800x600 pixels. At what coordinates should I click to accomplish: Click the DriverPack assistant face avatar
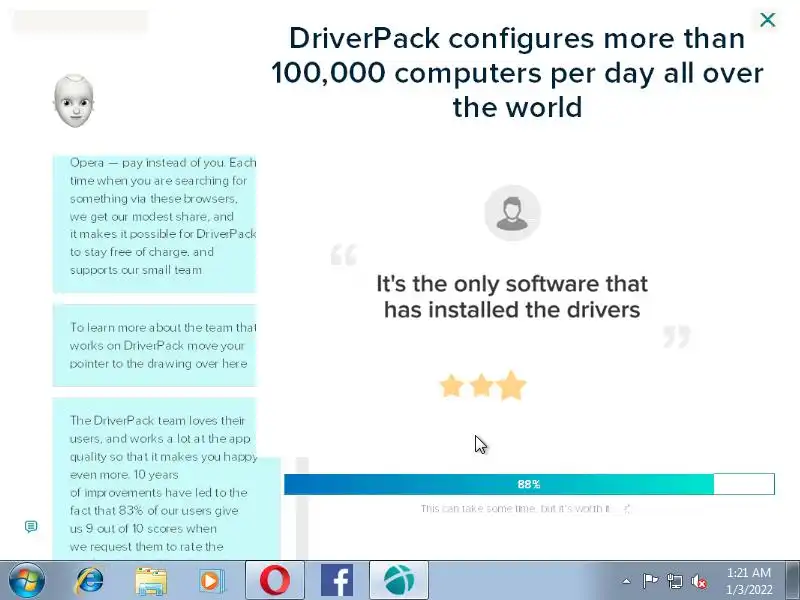74,101
